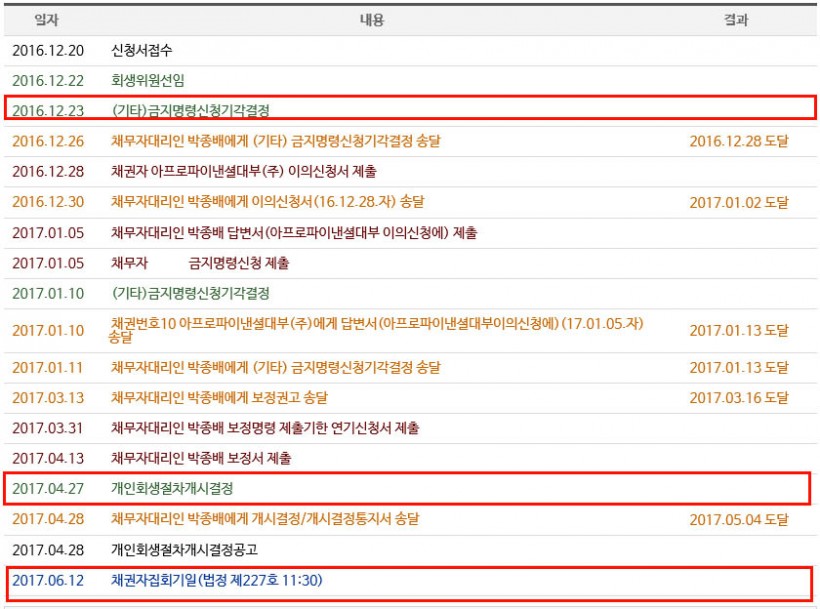Click the 결과 column header
This screenshot has height=609, width=820.
pos(736,20)
